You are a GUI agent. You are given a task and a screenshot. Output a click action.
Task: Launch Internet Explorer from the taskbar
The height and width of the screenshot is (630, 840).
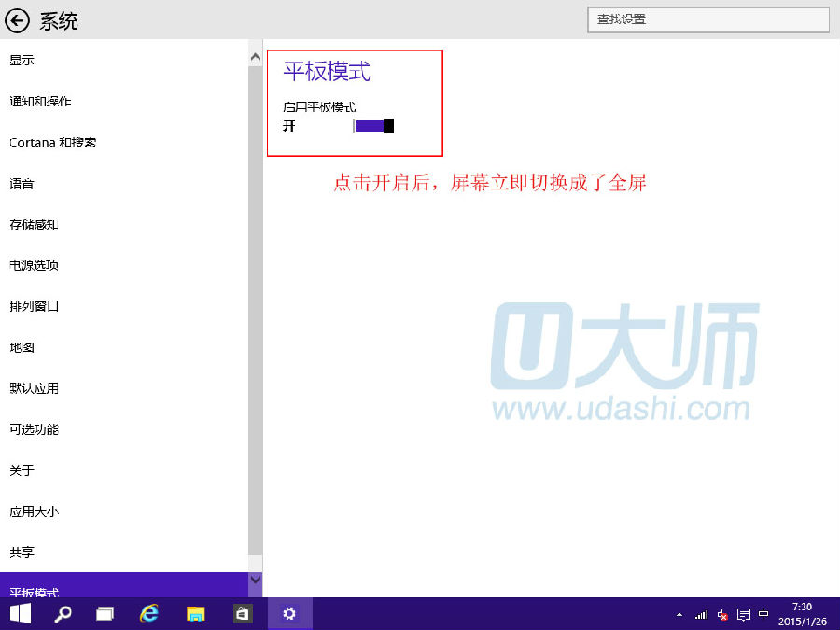tap(149, 613)
